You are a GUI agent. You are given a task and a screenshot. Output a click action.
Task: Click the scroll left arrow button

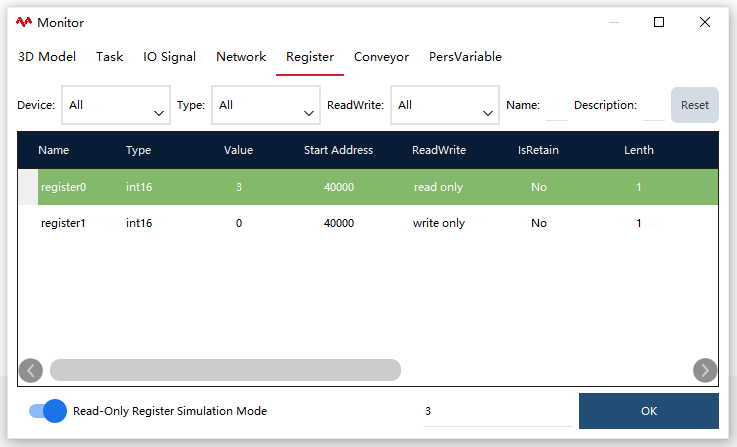[31, 370]
